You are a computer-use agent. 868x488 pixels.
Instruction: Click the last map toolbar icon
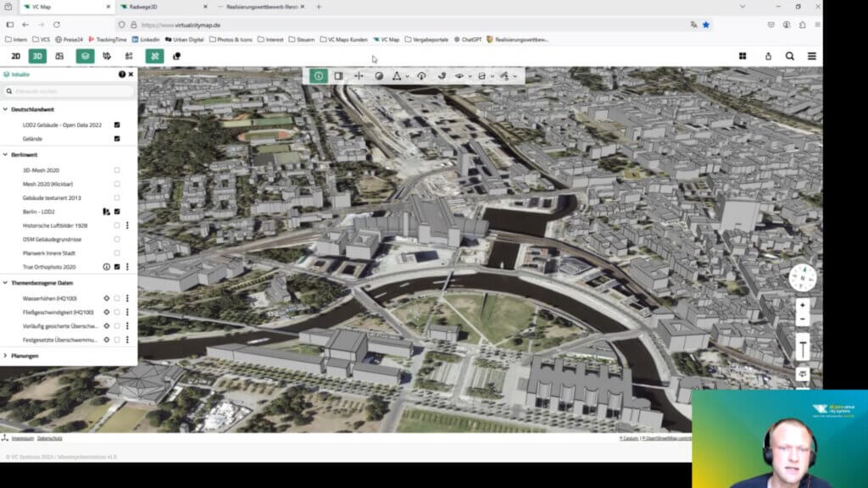coord(505,75)
